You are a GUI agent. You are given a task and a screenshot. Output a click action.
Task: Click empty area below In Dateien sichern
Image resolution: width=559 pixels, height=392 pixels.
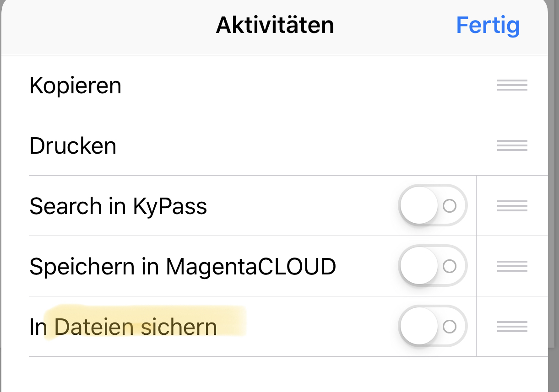pyautogui.click(x=275, y=374)
